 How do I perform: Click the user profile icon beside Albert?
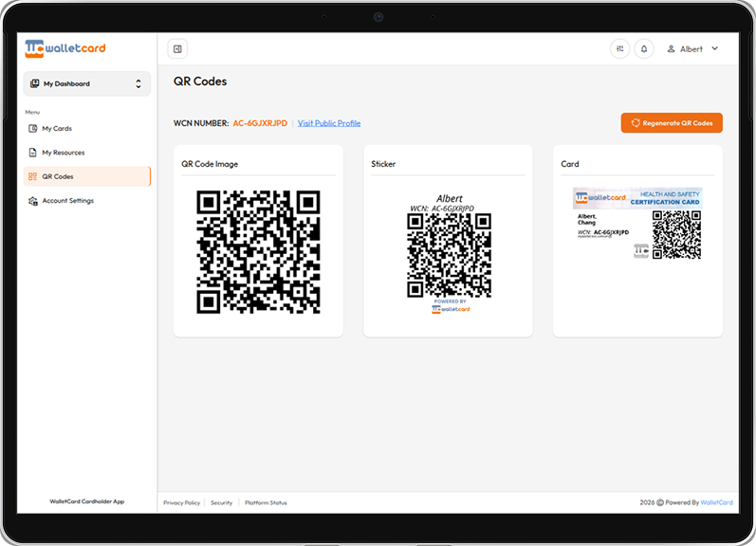(671, 49)
